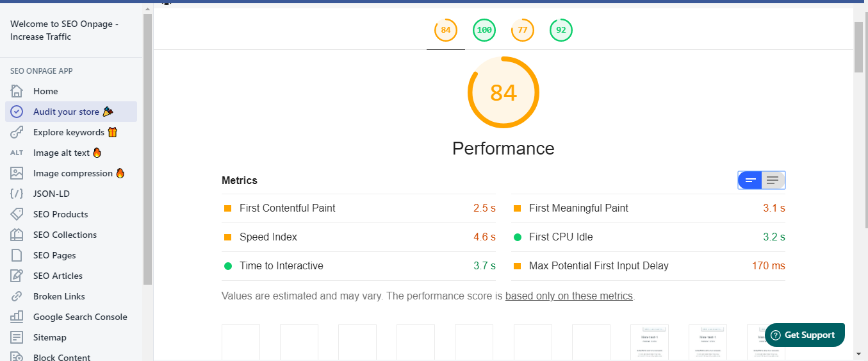The height and width of the screenshot is (361, 868).
Task: Open Google Search Console in sidebar
Action: tap(80, 317)
